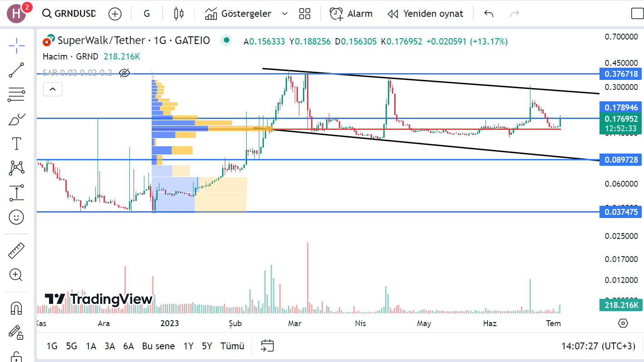Select the ruler measure tool

pyautogui.click(x=16, y=250)
